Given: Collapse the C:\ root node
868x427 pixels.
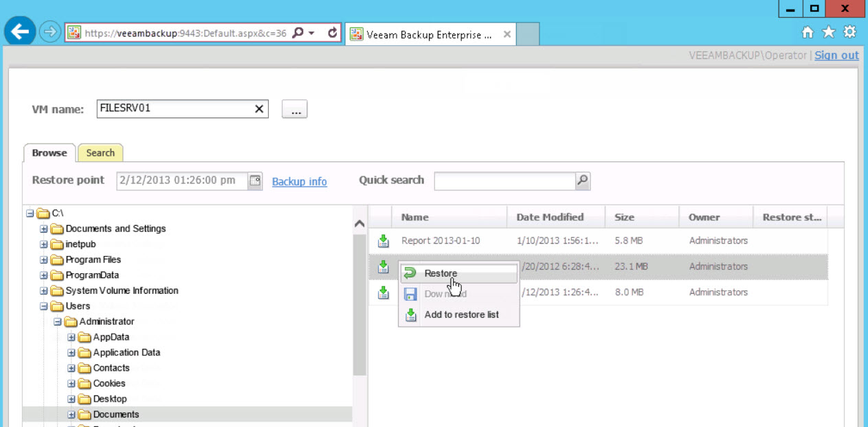Looking at the screenshot, I should (30, 213).
